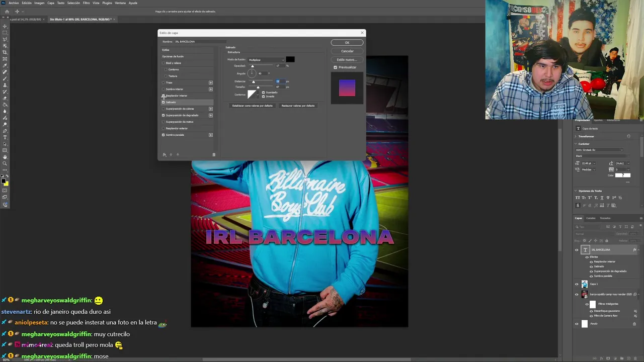
Task: Select the Clone Stamp tool
Action: point(5,85)
